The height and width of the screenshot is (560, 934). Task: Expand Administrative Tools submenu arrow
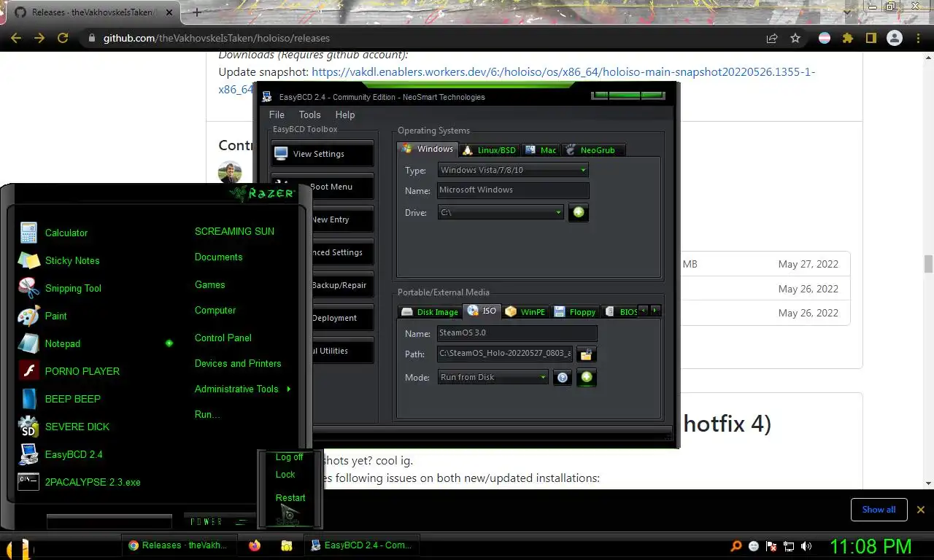289,389
